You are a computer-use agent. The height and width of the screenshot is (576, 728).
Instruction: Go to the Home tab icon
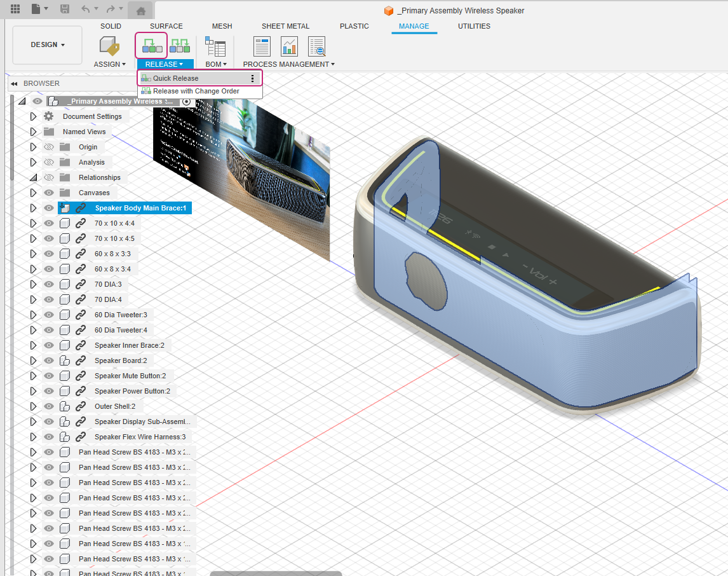pos(141,10)
